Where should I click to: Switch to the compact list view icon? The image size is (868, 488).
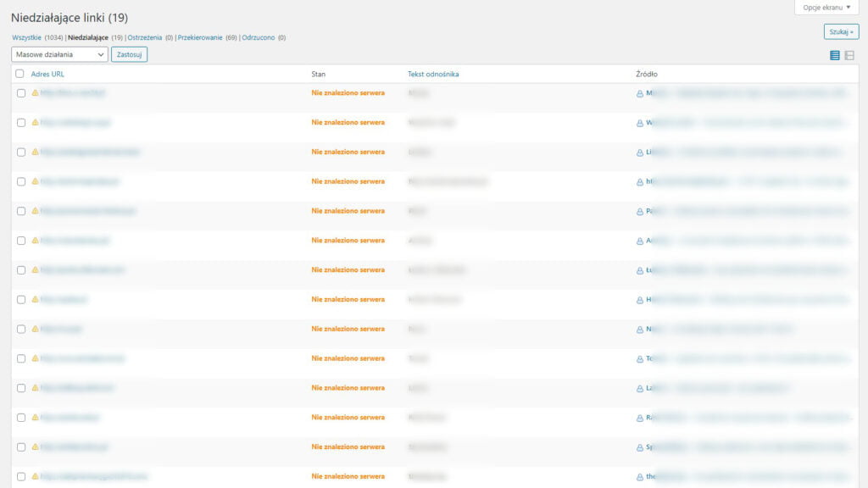(x=834, y=55)
